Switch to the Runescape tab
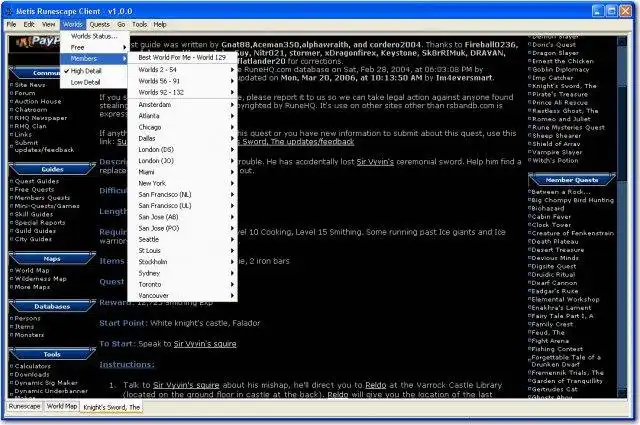 coord(24,407)
